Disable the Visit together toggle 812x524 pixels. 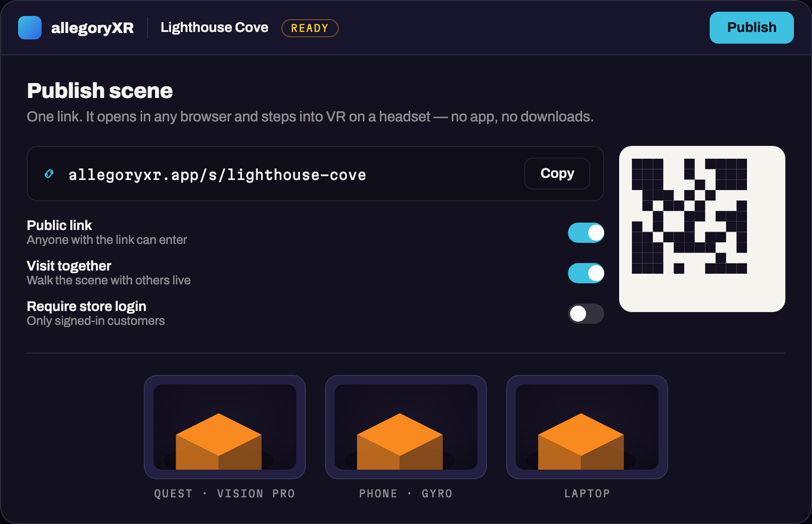click(586, 273)
